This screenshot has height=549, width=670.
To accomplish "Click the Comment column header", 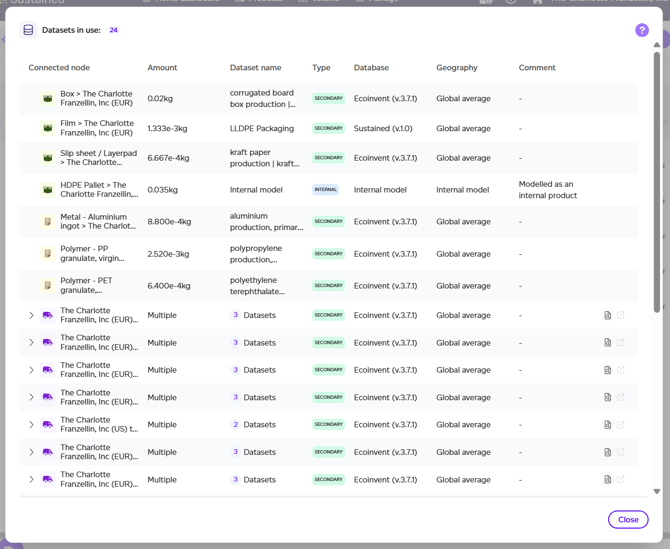I will pos(537,68).
